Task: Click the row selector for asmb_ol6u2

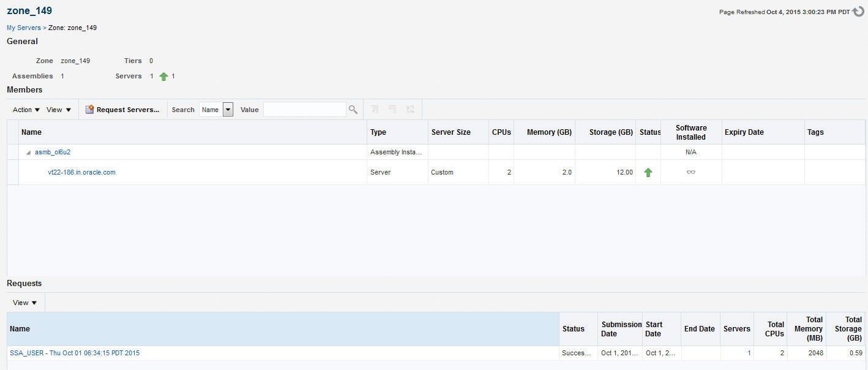Action: coord(13,152)
